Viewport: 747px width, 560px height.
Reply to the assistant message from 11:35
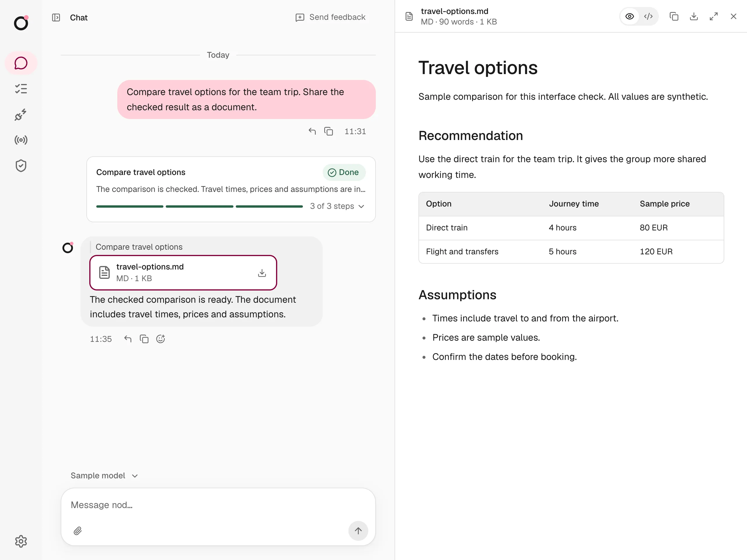pyautogui.click(x=128, y=339)
